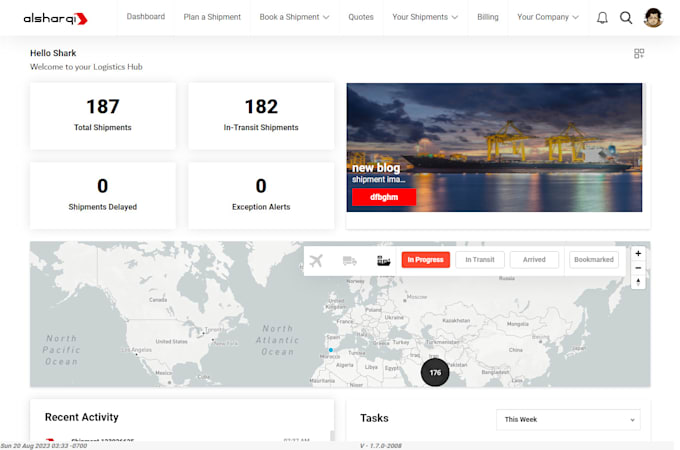Filter map by truck shipments icon

point(350,261)
